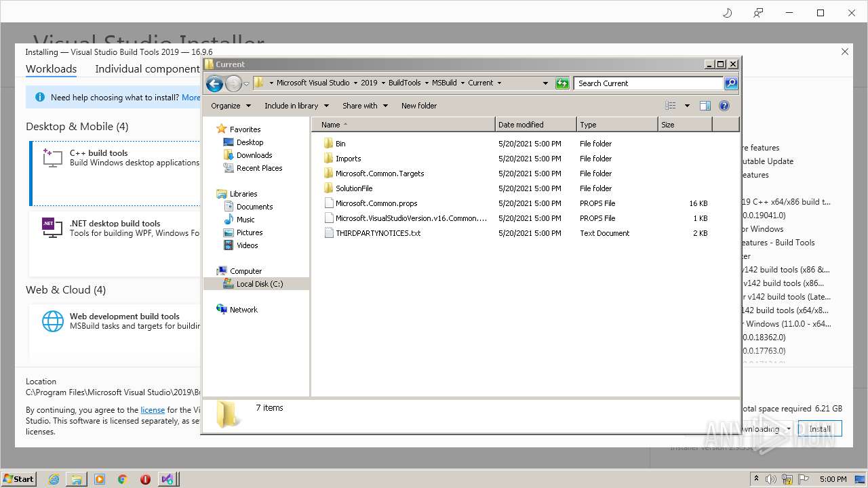Sort by the Type column header
The image size is (868, 488).
coord(617,125)
